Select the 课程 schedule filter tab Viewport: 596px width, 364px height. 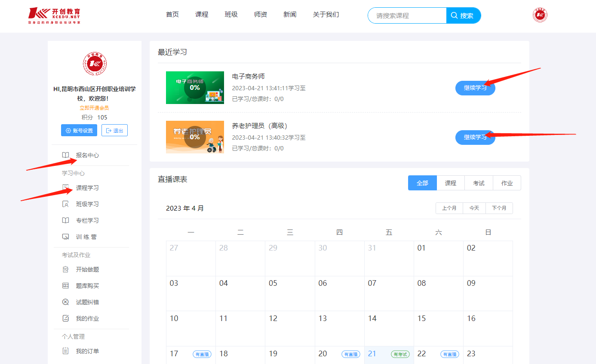click(x=451, y=183)
